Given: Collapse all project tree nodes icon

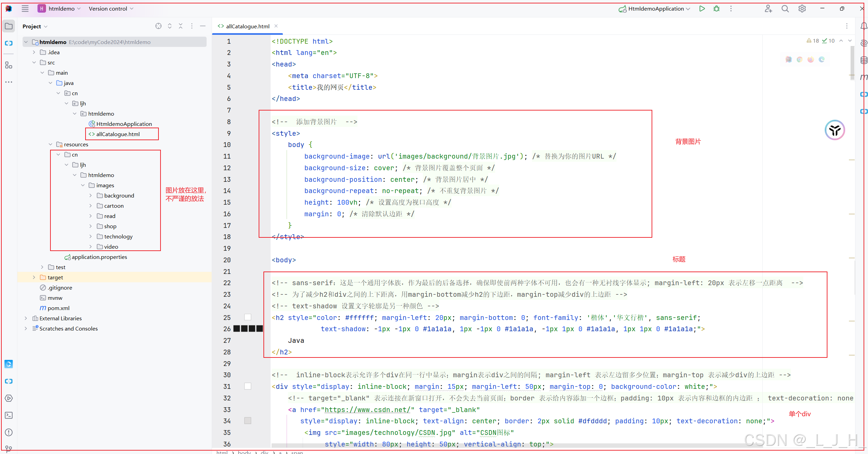Looking at the screenshot, I should [x=181, y=26].
